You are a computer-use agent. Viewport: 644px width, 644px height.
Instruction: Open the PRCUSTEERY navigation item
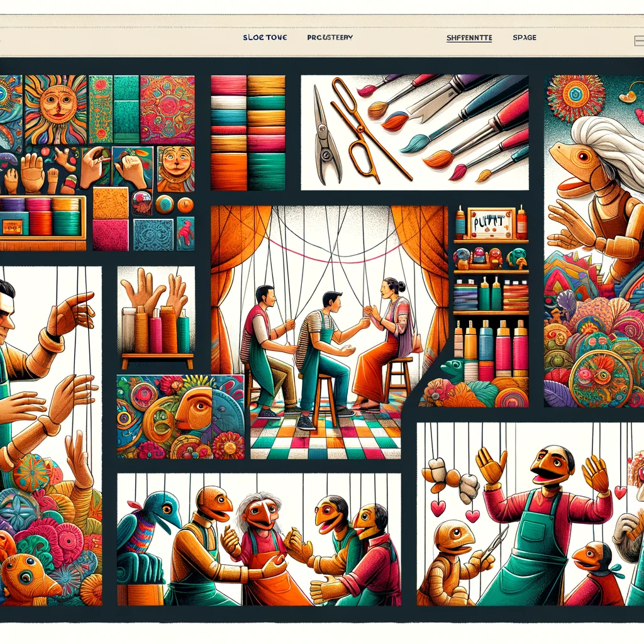tap(330, 38)
